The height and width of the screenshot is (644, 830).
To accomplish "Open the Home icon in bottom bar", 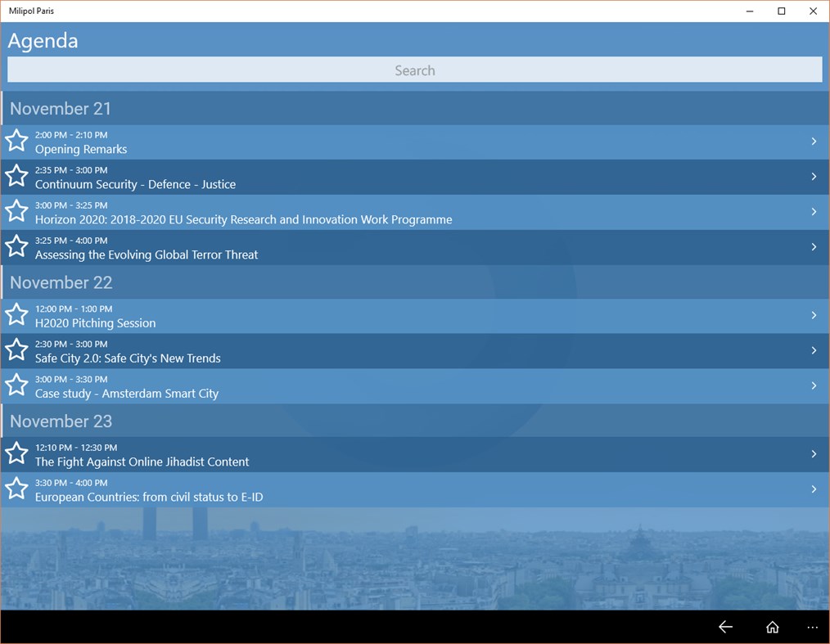I will [x=773, y=627].
